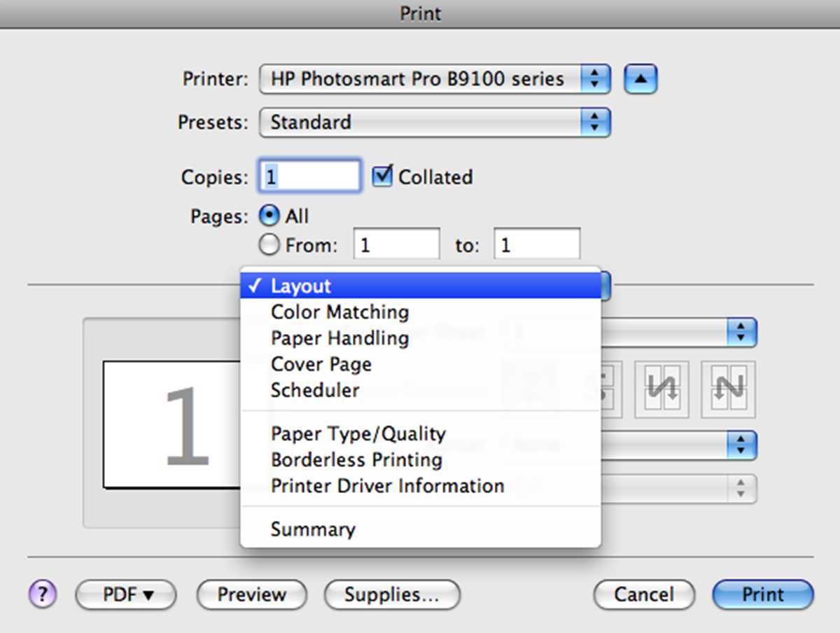Choose Borderless Printing from the menu
840x633 pixels.
point(421,459)
